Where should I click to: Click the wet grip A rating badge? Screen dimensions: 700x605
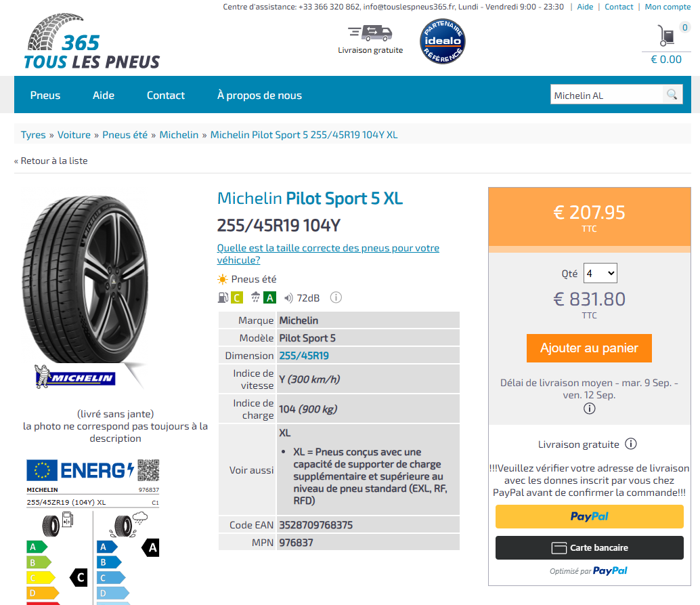click(269, 297)
